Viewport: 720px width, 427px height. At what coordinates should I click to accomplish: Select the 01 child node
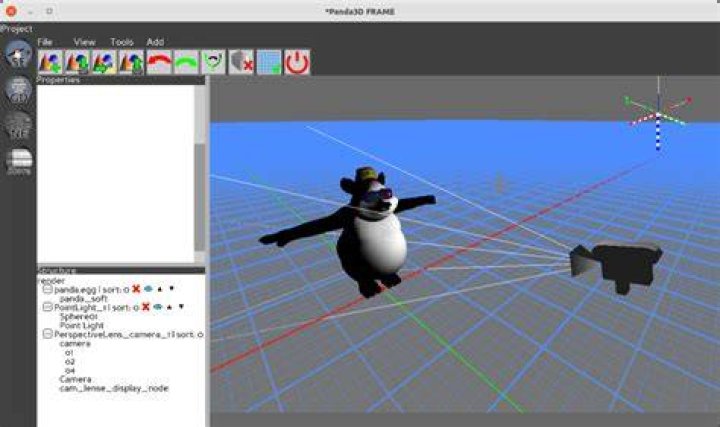pos(69,352)
